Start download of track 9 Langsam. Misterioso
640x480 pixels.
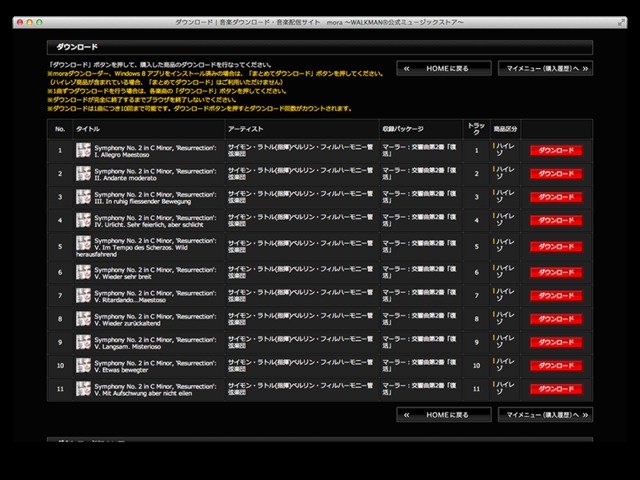(x=555, y=341)
